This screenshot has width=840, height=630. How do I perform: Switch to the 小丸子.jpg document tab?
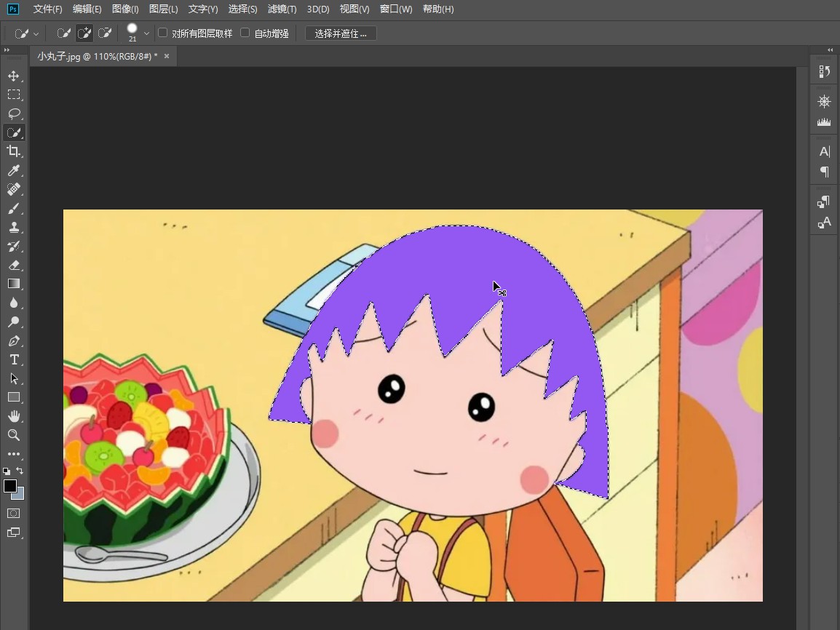pyautogui.click(x=98, y=56)
